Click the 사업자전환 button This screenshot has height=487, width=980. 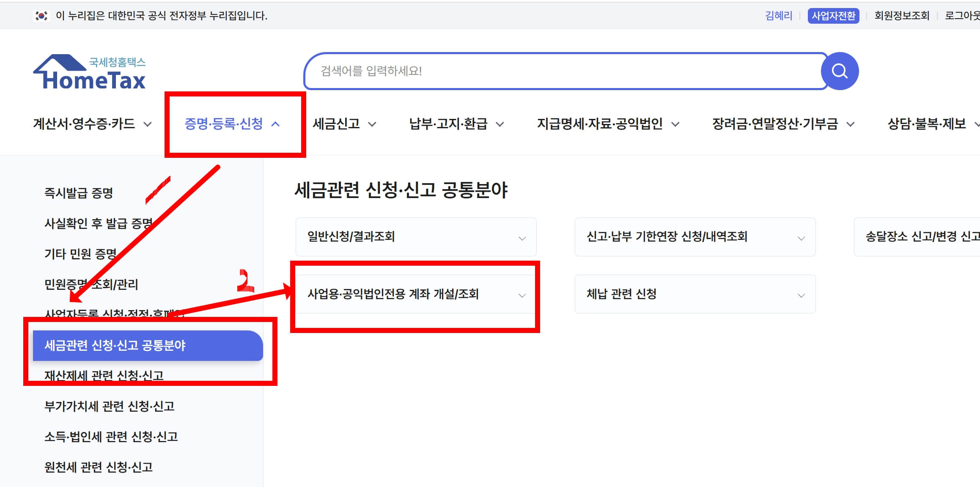pyautogui.click(x=833, y=16)
